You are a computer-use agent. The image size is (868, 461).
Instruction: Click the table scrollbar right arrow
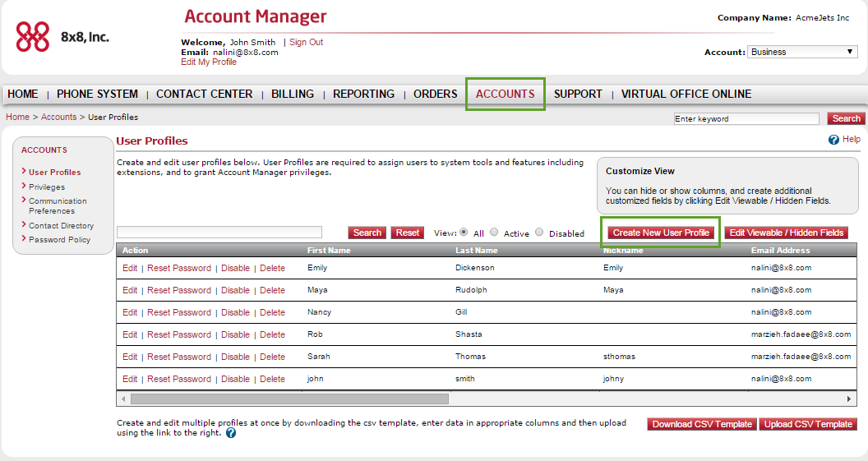coord(849,399)
